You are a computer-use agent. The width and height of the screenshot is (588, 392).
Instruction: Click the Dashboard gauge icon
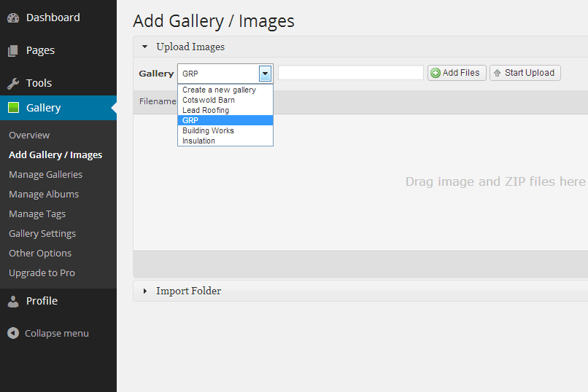click(x=13, y=17)
